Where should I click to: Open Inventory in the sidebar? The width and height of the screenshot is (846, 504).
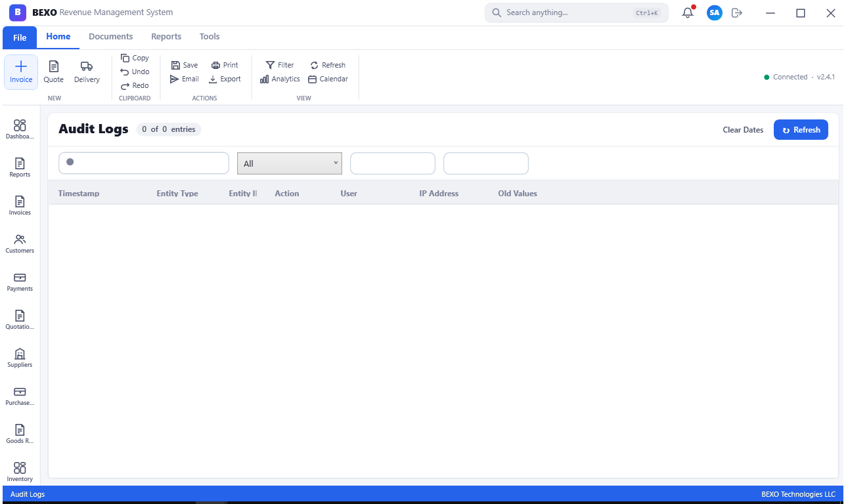[x=20, y=472]
